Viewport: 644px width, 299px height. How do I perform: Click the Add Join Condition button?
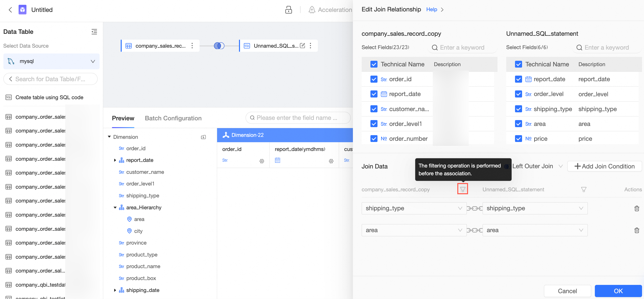604,166
